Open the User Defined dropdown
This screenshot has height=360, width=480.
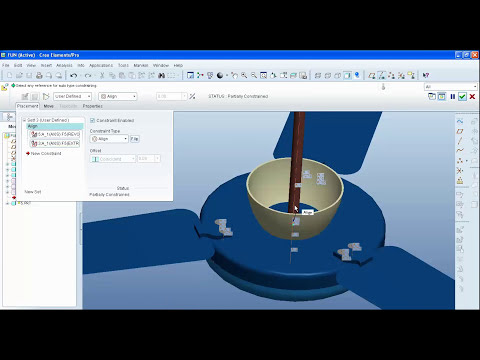coord(72,96)
